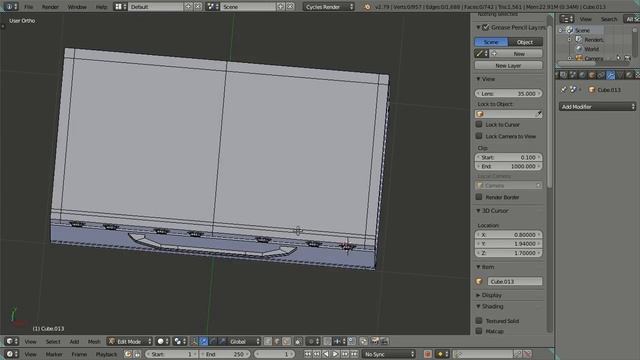Enable the Matcap checkbox

pos(479,331)
